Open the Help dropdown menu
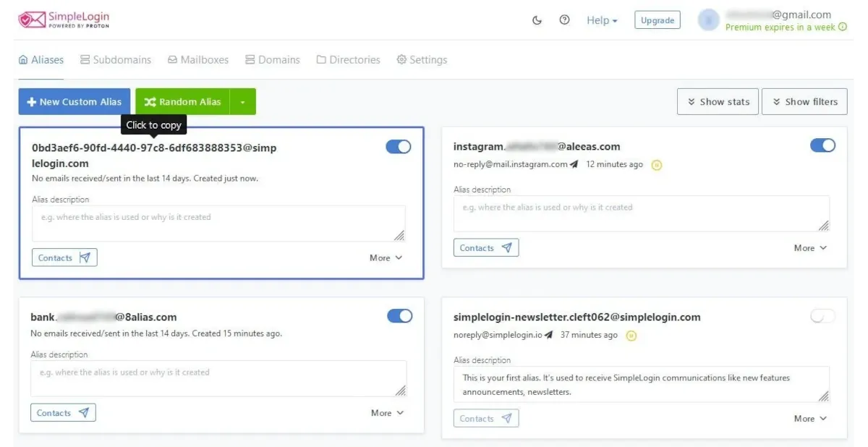868x447 pixels. point(602,20)
